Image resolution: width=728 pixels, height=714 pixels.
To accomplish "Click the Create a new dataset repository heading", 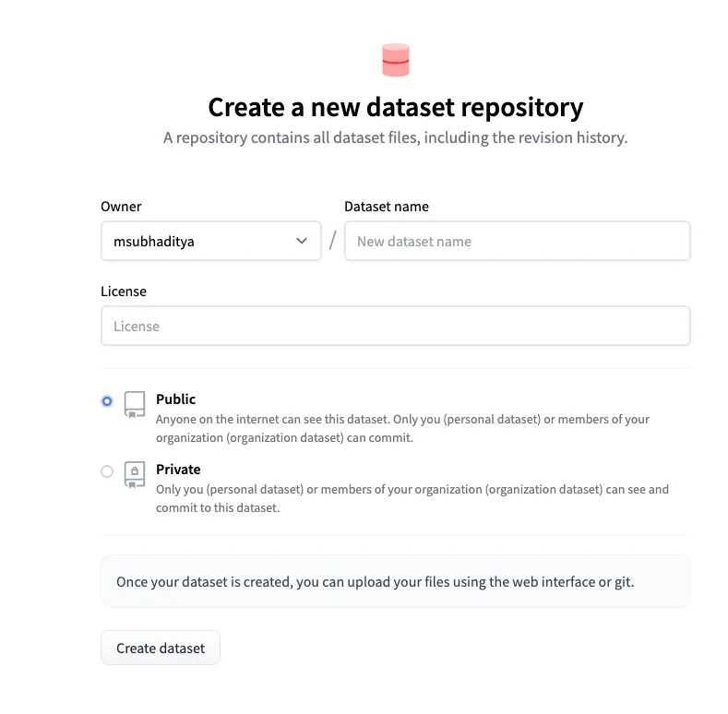I will 395,108.
